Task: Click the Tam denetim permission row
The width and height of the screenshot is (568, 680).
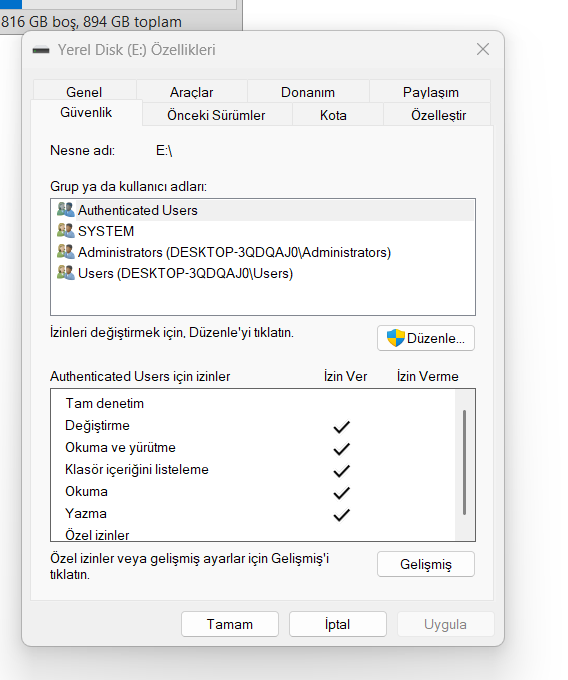Action: 253,403
